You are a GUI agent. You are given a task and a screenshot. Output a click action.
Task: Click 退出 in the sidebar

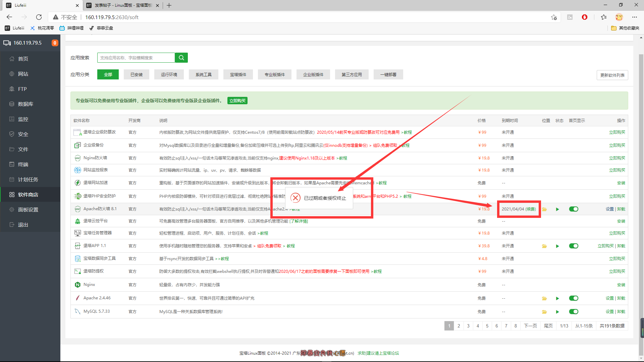click(30, 225)
